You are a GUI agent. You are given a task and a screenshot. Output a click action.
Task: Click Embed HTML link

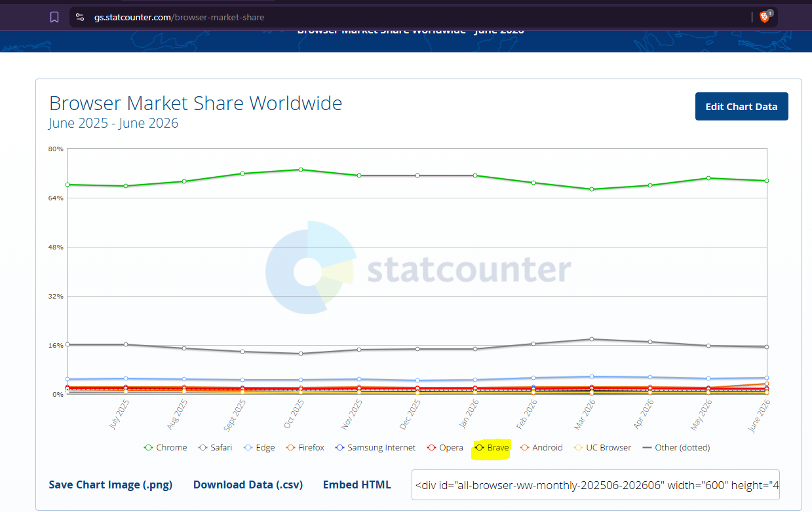(x=357, y=485)
